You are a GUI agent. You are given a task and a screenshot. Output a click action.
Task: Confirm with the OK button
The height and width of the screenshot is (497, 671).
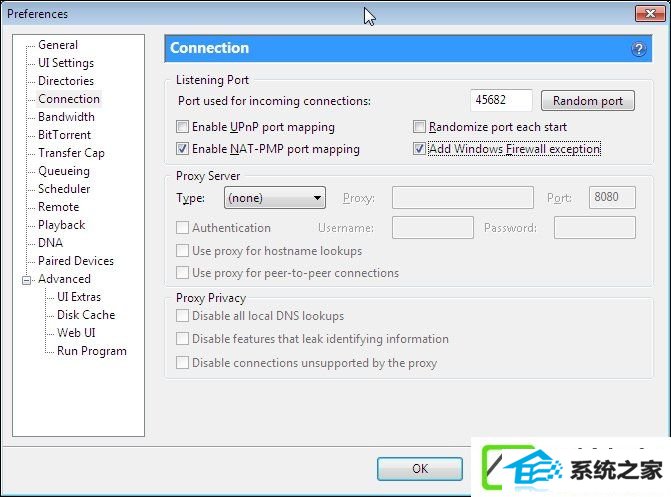(420, 469)
